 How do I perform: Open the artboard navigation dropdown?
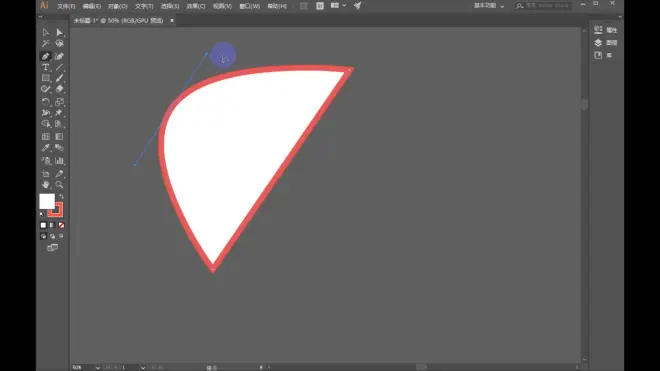click(x=143, y=368)
